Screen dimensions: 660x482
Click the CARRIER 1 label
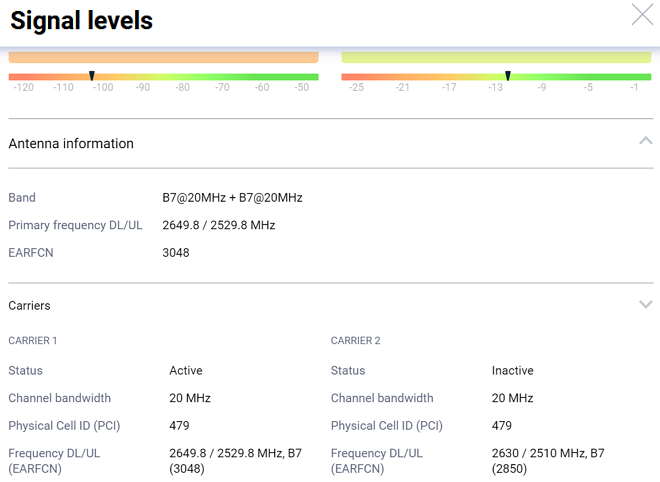33,341
